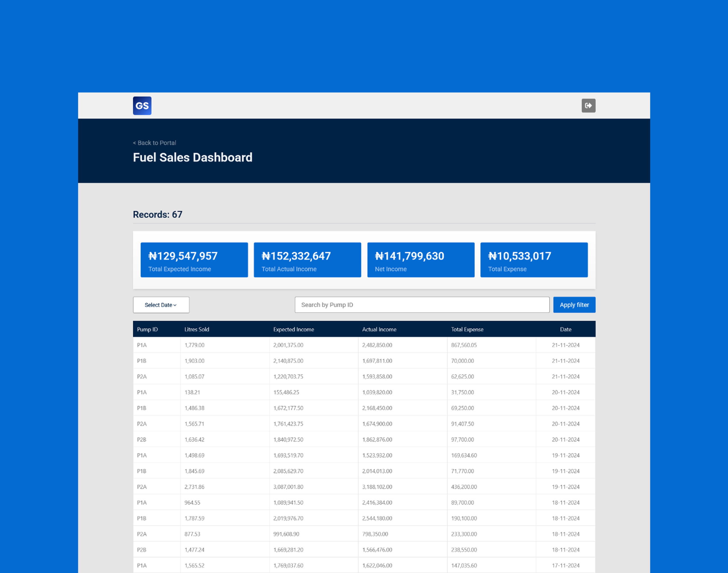
Task: Open the Select Date dropdown
Action: (x=161, y=305)
